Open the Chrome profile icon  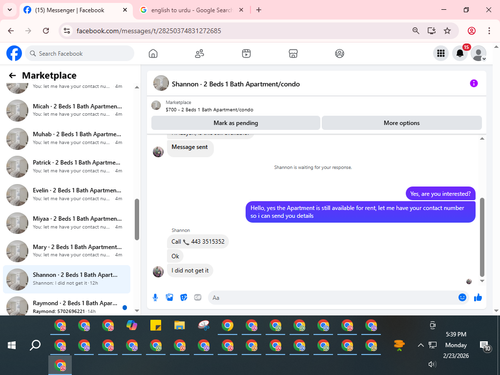pos(471,31)
